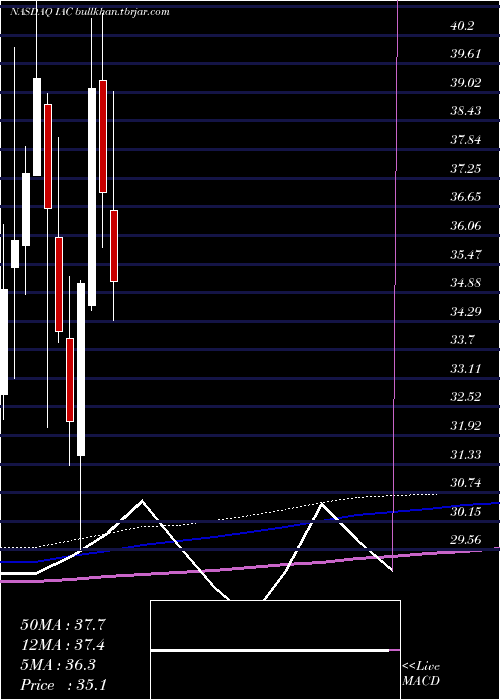
Task: Click the 31.33 price axis label
Action: tap(466, 454)
